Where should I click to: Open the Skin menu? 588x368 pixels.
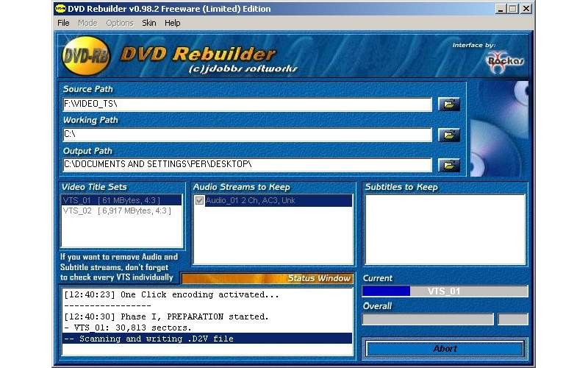149,23
